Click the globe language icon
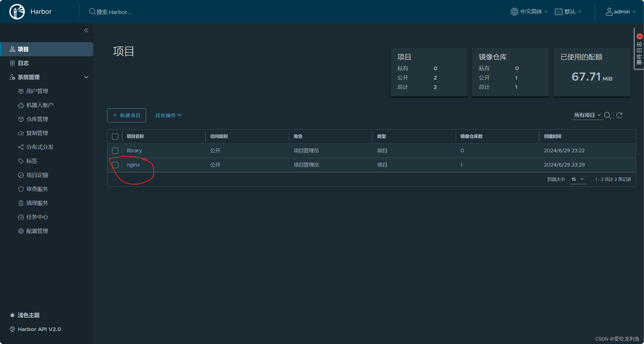The image size is (644, 344). [514, 12]
